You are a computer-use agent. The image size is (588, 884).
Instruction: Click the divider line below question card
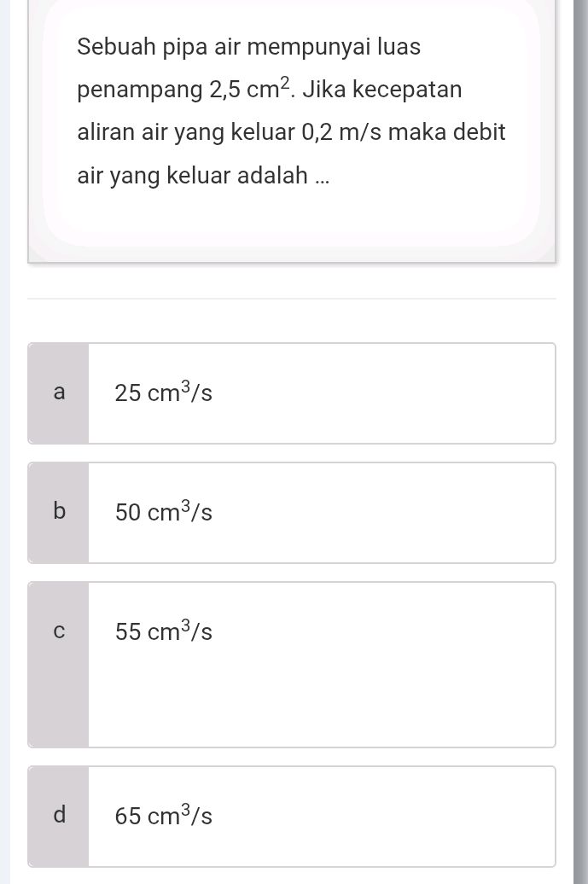tap(292, 298)
